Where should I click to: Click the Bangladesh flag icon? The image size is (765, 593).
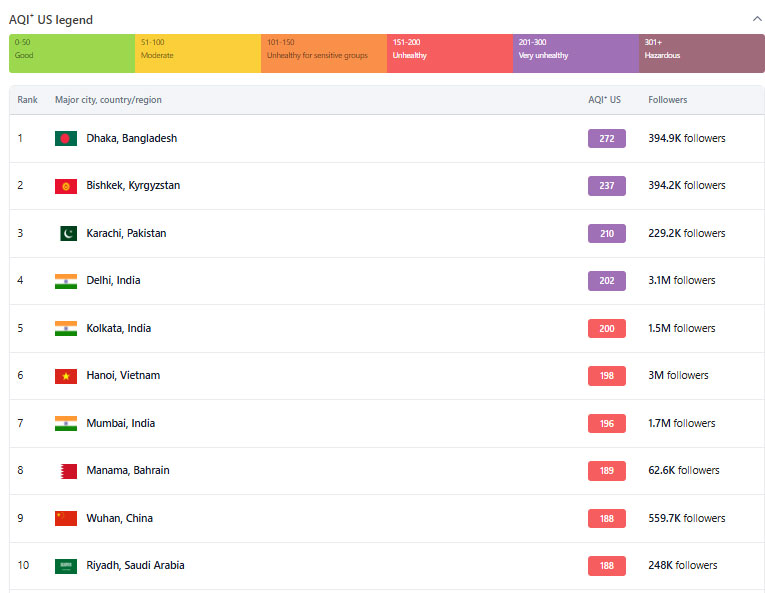tap(66, 139)
